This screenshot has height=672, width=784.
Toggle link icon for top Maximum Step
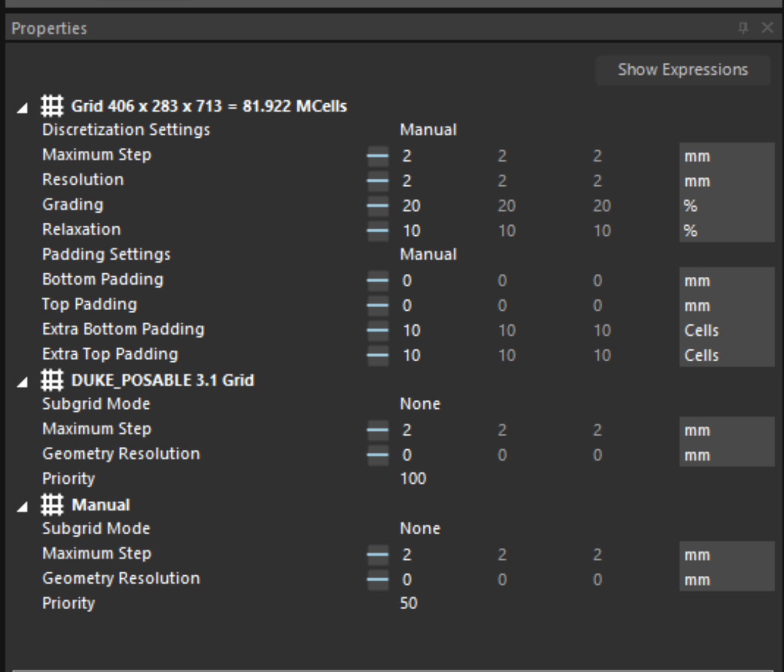(x=378, y=156)
